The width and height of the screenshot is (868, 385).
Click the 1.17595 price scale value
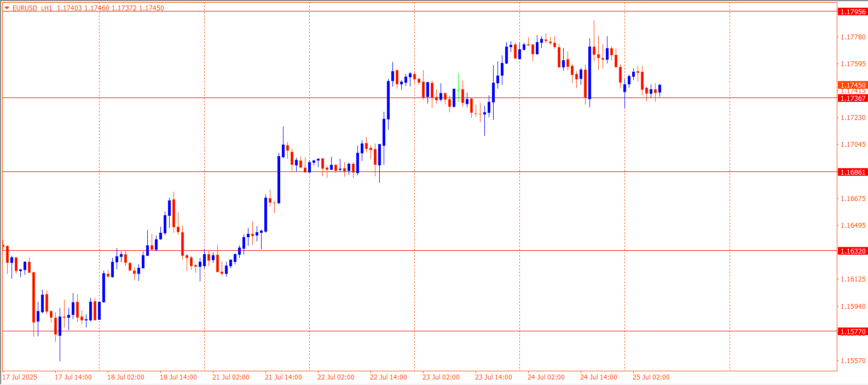[853, 64]
